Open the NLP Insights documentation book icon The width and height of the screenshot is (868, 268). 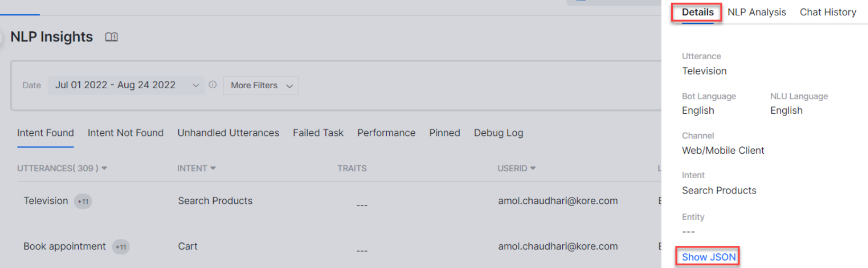pyautogui.click(x=111, y=37)
